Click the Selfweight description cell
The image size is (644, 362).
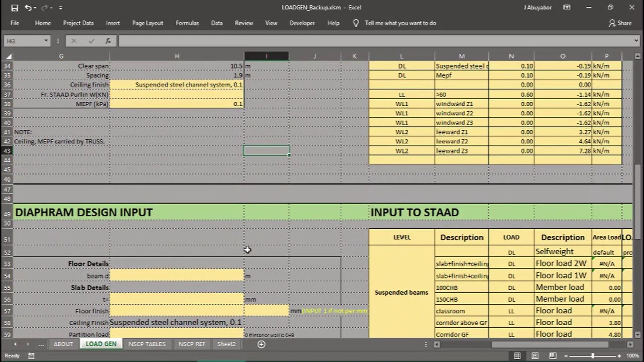(x=562, y=252)
